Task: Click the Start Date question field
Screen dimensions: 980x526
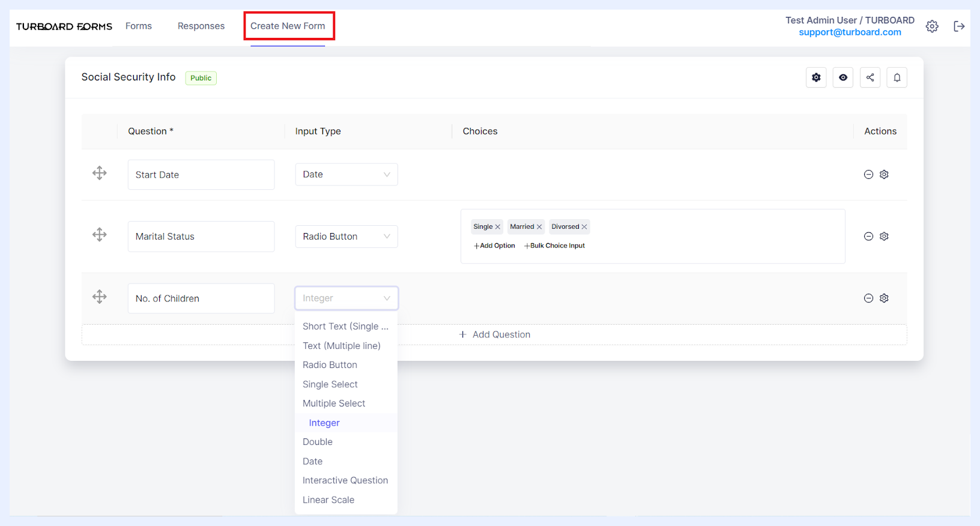Action: tap(201, 175)
